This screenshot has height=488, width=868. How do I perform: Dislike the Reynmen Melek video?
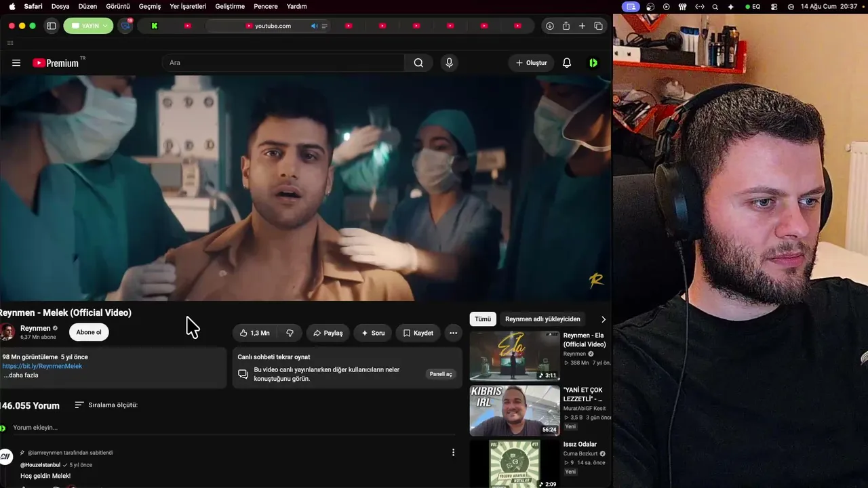[x=290, y=333]
